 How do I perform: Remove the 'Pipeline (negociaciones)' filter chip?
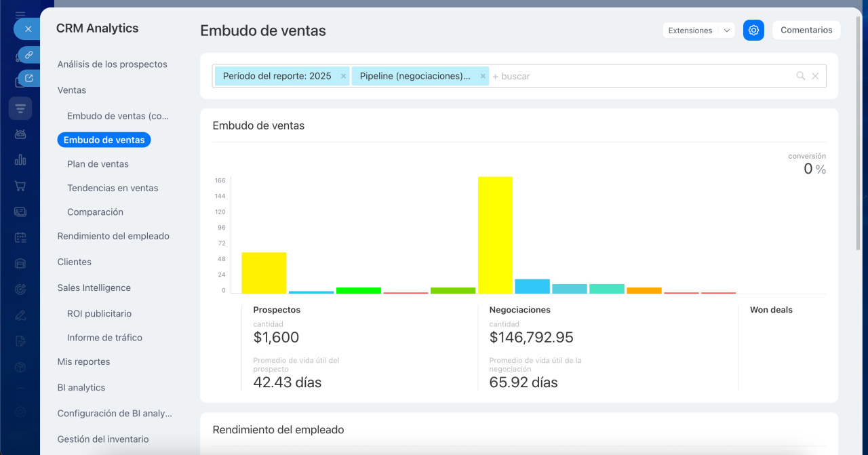pyautogui.click(x=483, y=76)
